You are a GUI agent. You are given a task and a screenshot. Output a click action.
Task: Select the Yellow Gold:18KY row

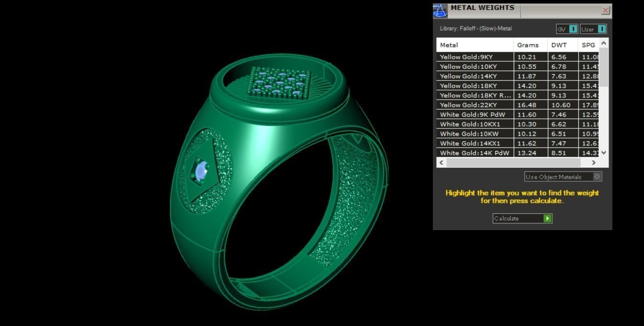[x=518, y=86]
